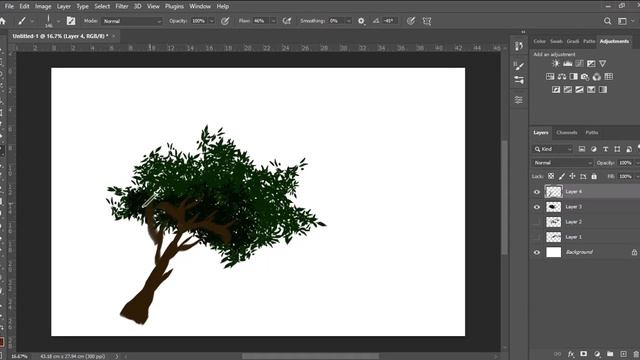Open the brush Mode dropdown

tap(132, 21)
